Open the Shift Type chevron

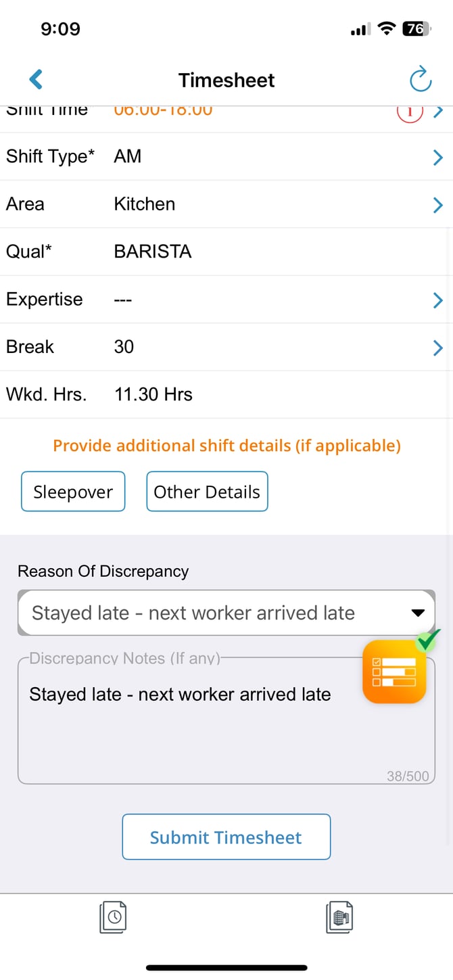point(437,158)
